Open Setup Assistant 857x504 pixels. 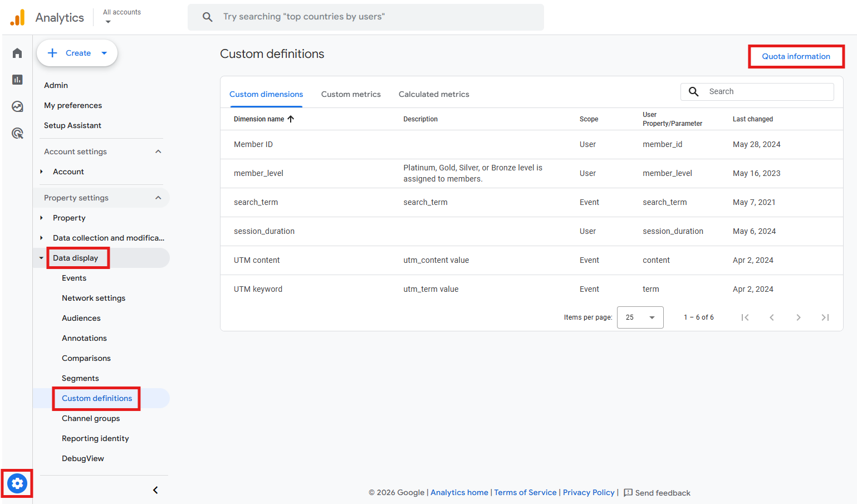72,125
